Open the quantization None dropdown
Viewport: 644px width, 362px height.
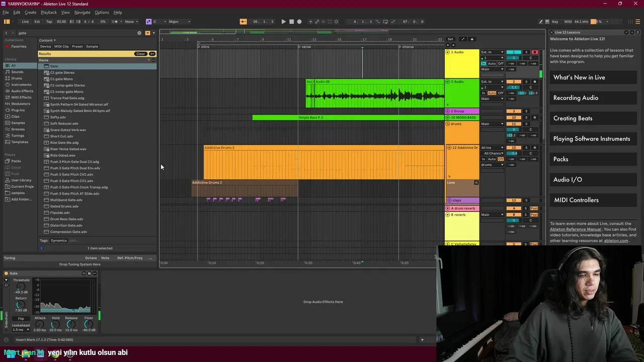131,22
